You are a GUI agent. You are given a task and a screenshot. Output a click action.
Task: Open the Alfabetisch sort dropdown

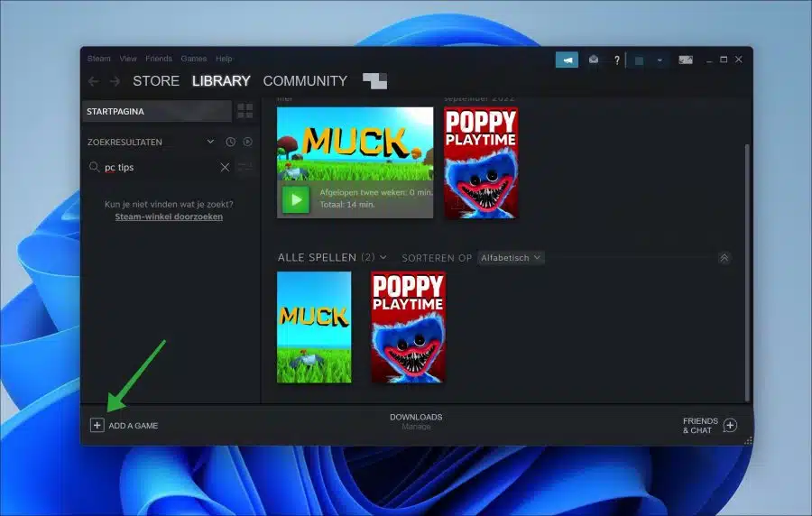[x=511, y=258]
